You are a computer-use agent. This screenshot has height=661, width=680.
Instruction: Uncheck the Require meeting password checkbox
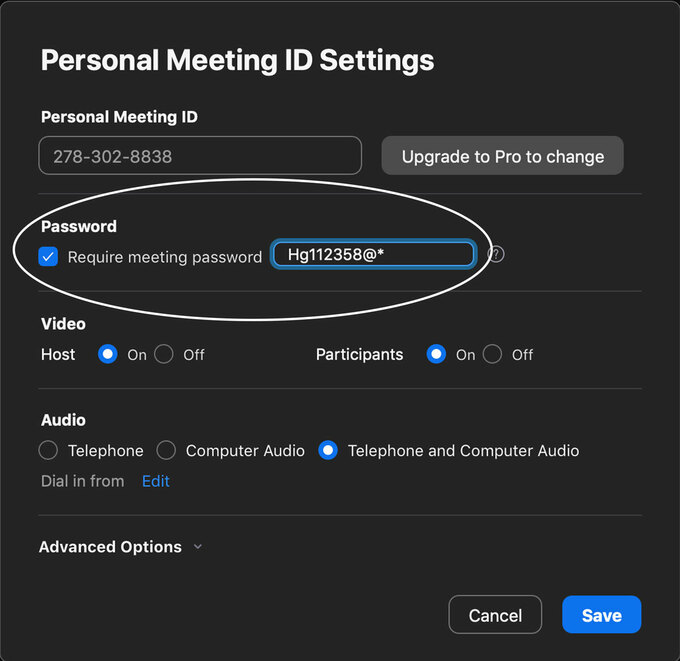(x=48, y=256)
